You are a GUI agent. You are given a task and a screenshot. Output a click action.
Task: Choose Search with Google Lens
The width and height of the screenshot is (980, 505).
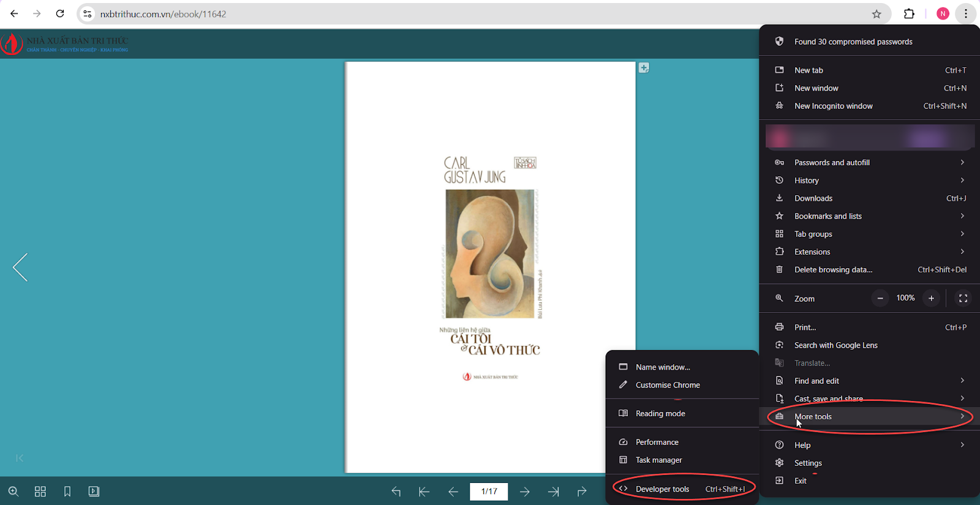[x=869, y=345]
